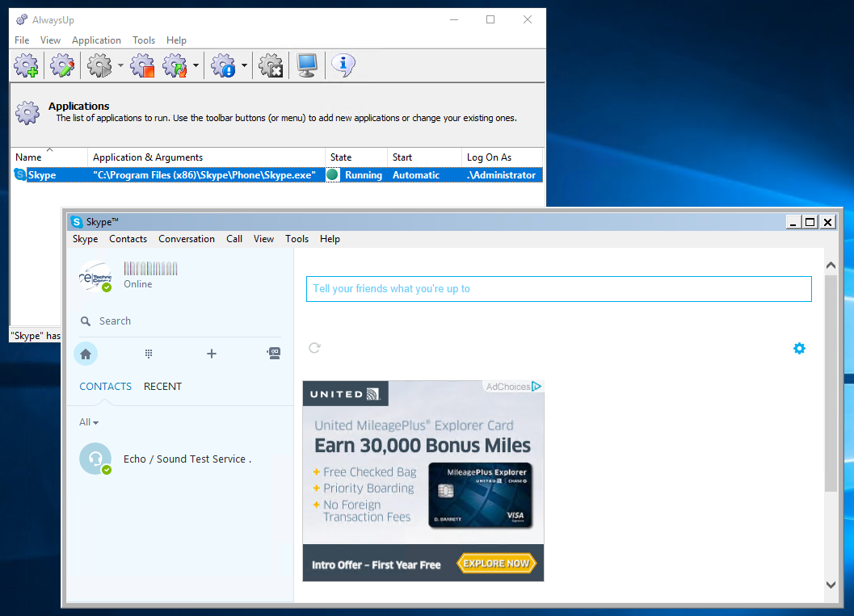Click the AdChoices link text

point(507,387)
